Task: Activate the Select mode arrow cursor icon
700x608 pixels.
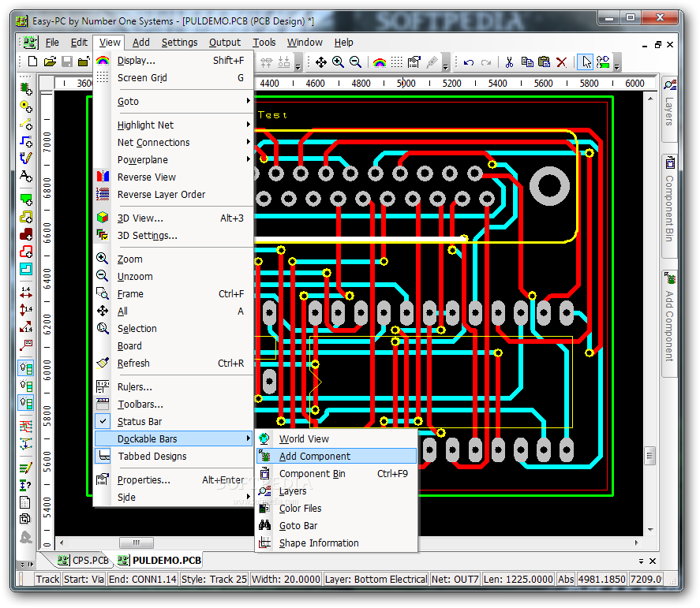Action: point(586,62)
